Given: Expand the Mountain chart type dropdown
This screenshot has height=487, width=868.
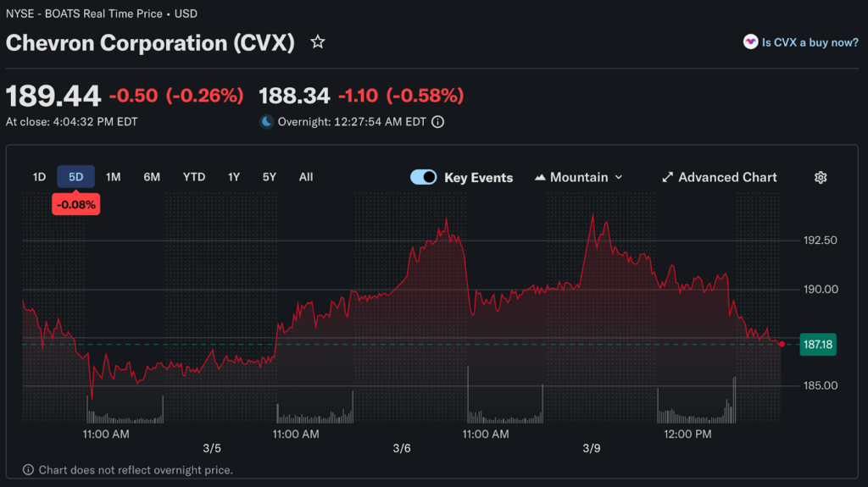Looking at the screenshot, I should pos(618,177).
